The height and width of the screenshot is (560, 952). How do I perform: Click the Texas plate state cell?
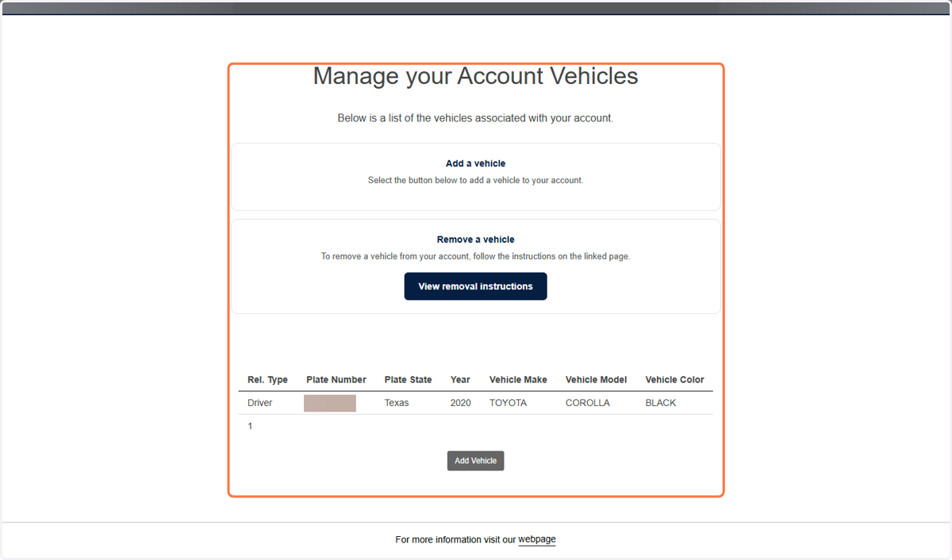[397, 403]
